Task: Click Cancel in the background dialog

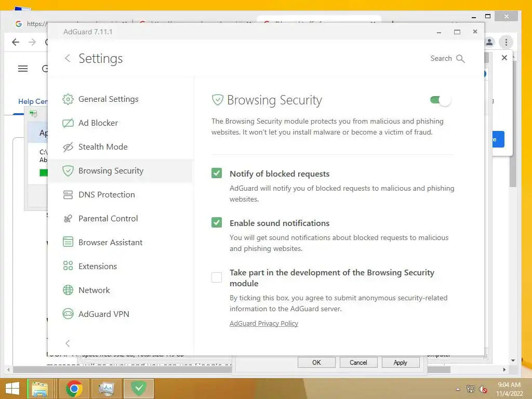Action: point(358,362)
